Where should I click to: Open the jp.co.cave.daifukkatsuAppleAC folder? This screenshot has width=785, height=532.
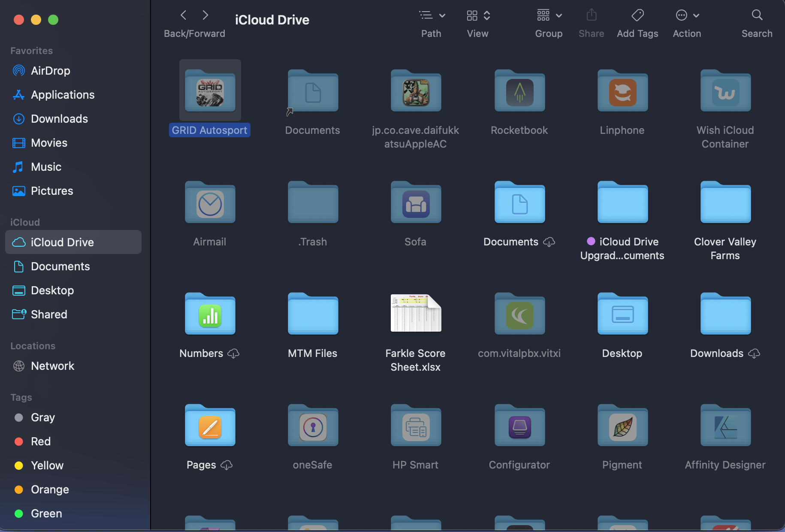point(416,91)
